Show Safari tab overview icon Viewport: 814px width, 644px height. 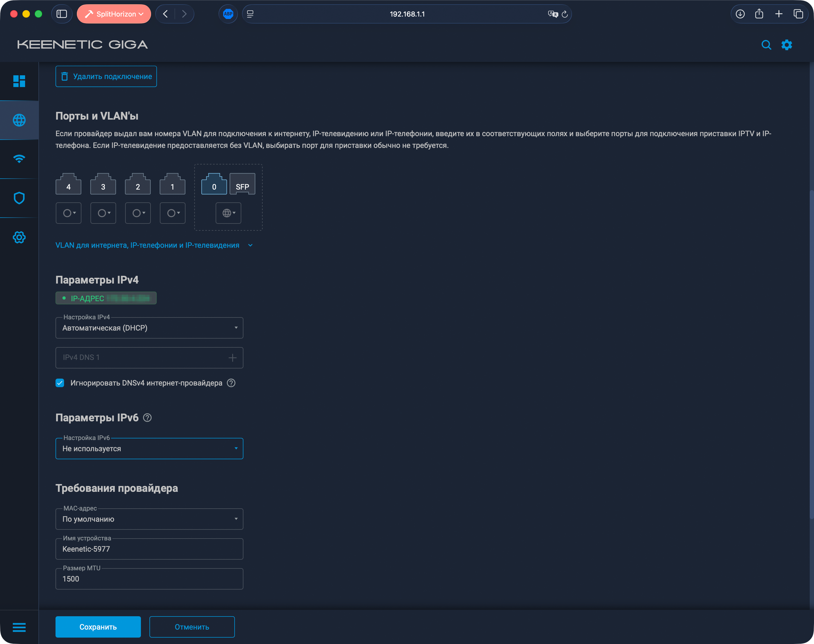tap(798, 14)
